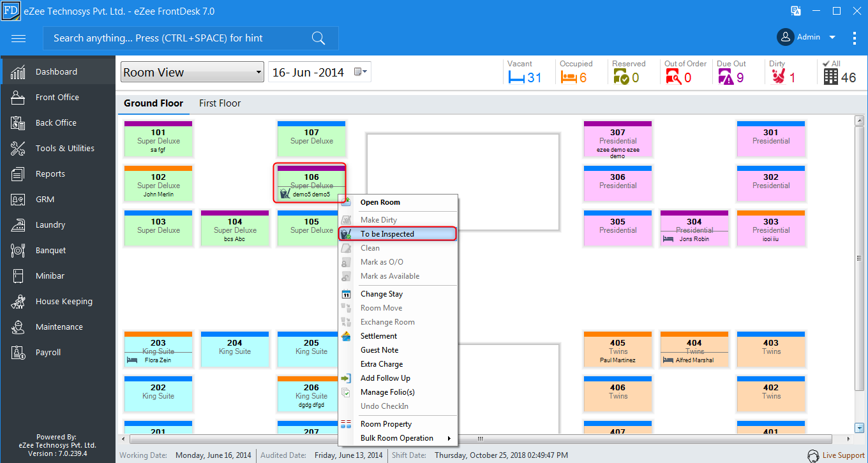This screenshot has height=463, width=868.
Task: Select room 104 bcs Abc card
Action: point(235,228)
